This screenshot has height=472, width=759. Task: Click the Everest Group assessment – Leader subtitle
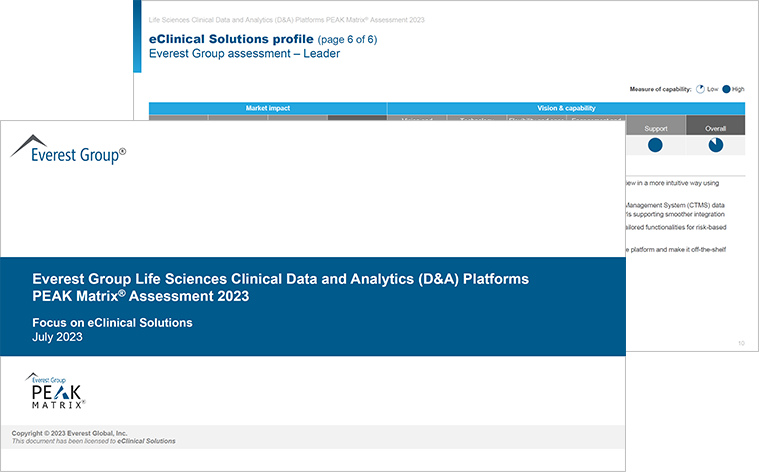[243, 54]
